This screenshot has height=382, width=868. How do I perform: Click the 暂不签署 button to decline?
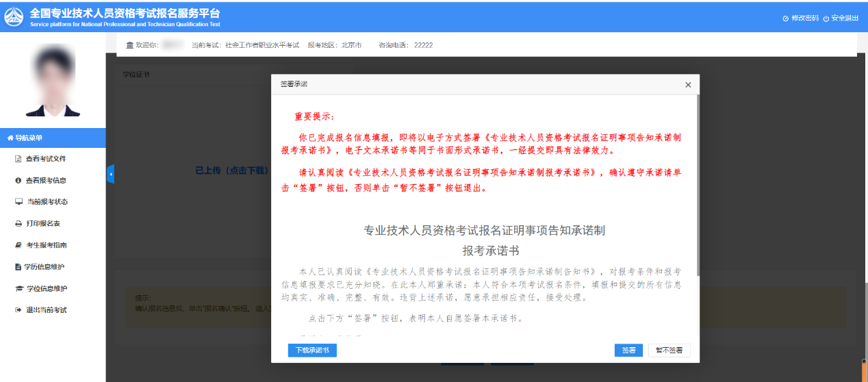(x=669, y=351)
